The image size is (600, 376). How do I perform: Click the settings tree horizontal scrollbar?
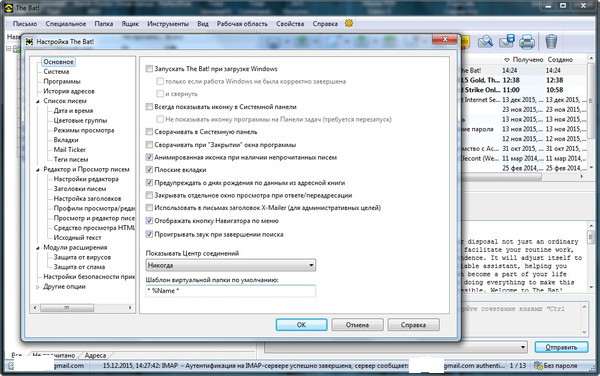(82, 308)
